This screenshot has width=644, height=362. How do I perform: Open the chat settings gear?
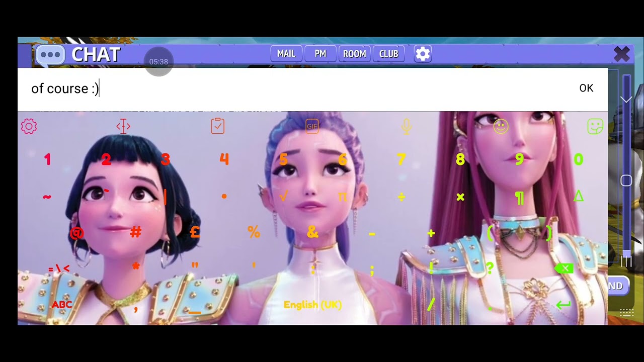tap(423, 54)
